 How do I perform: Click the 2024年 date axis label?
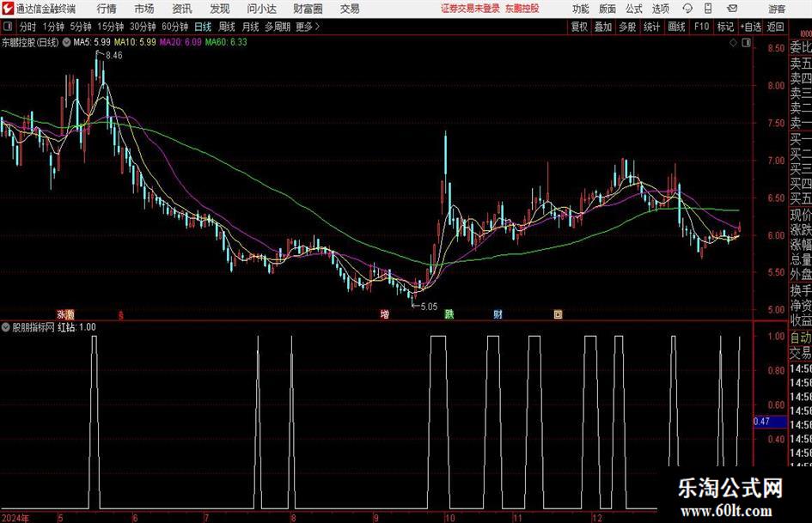(15, 518)
